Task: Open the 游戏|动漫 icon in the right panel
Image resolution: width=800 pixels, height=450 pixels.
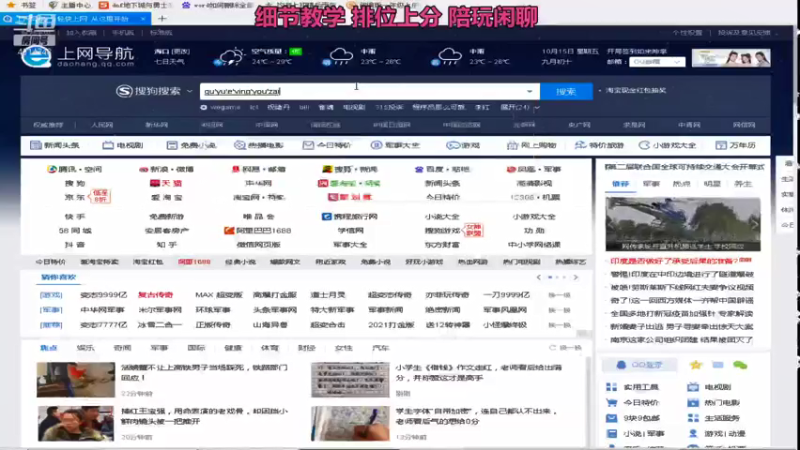Action: click(693, 434)
